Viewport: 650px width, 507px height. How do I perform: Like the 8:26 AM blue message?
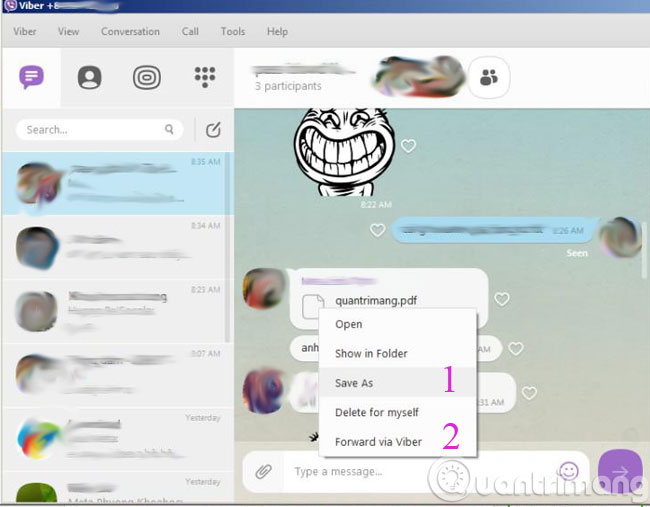[x=378, y=230]
